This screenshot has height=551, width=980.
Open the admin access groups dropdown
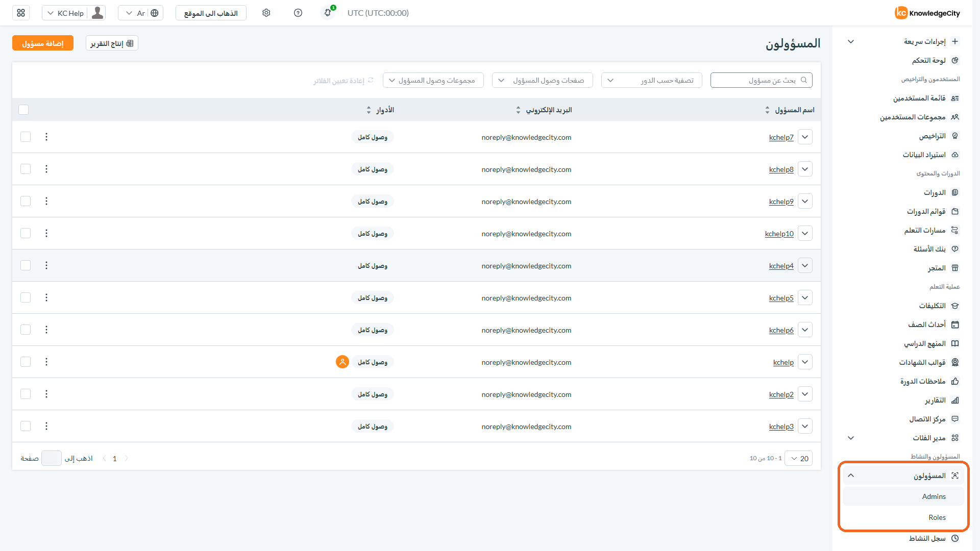433,80
